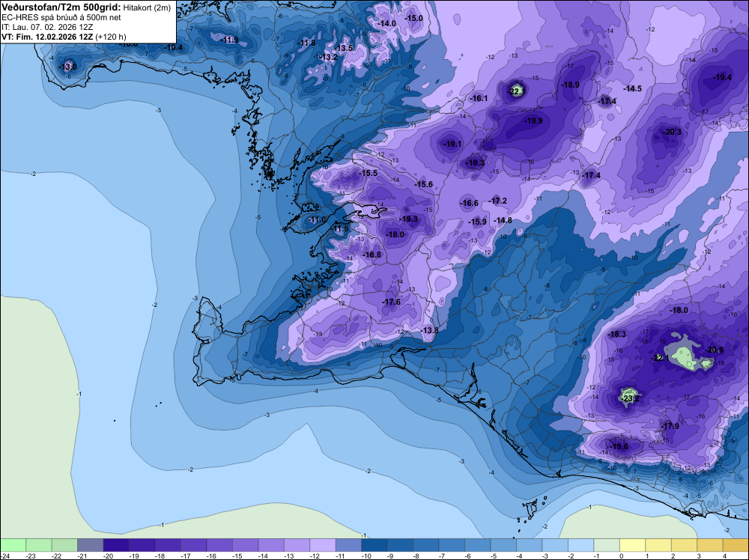Click the -14.5 temperature label
The width and height of the screenshot is (749, 560).
tap(632, 88)
